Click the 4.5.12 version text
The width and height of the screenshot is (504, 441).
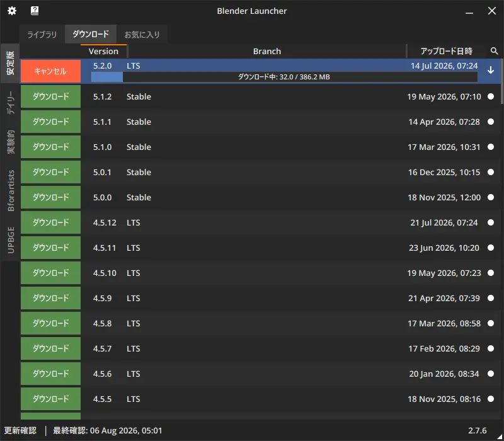[105, 222]
